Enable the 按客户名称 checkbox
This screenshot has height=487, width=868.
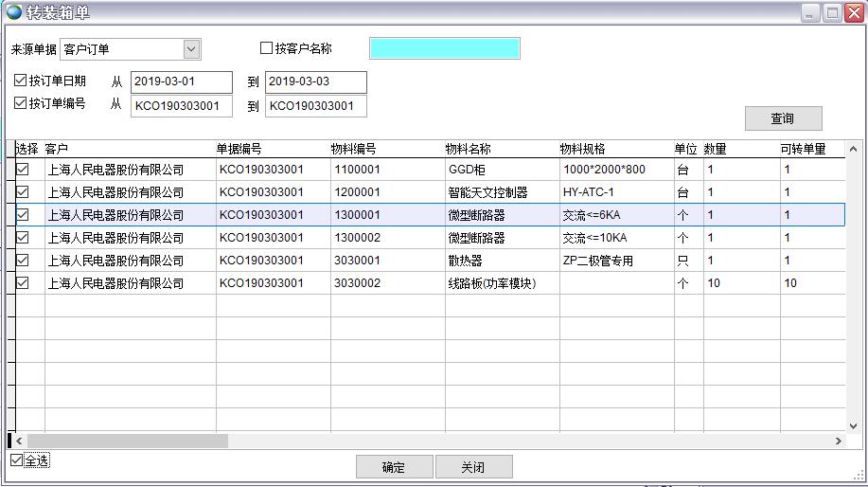pos(267,48)
